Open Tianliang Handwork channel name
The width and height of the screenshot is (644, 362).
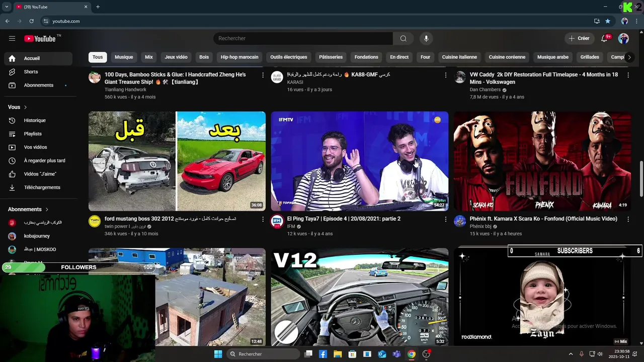(125, 90)
